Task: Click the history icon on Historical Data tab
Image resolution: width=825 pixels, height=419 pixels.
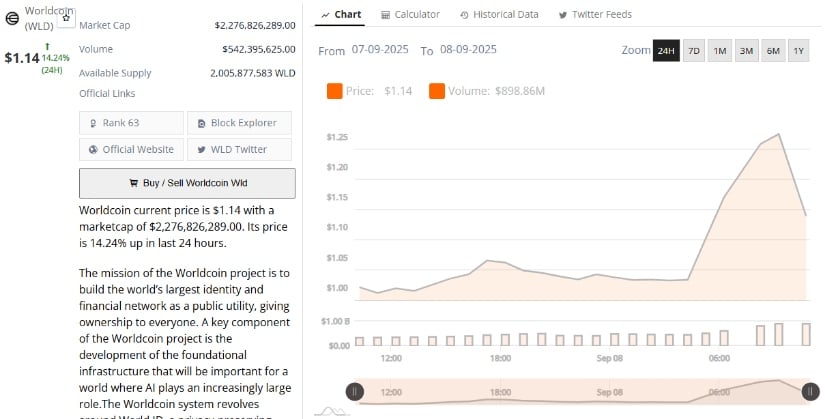Action: tap(464, 15)
